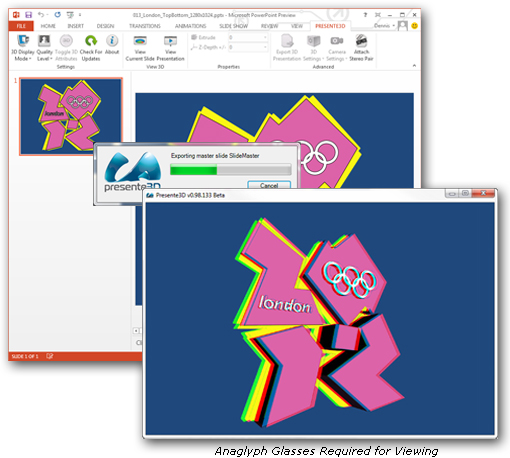Open the Dennis account dropdown

click(x=385, y=26)
